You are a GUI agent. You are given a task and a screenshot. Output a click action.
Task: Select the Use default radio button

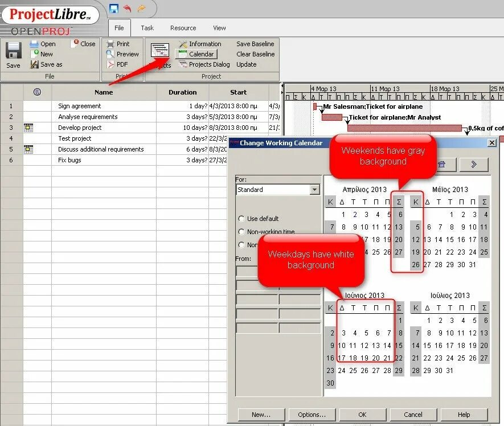[x=241, y=219]
